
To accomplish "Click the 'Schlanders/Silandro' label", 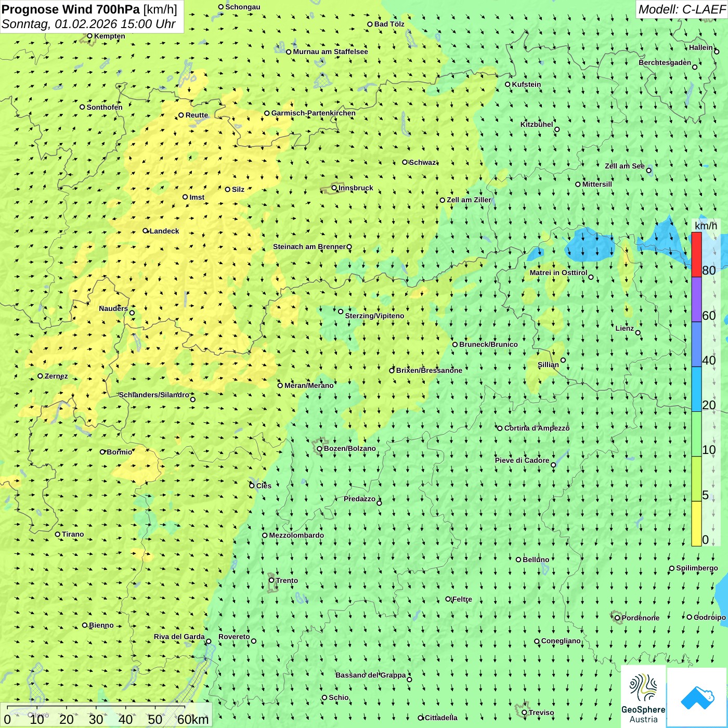I will [x=154, y=395].
